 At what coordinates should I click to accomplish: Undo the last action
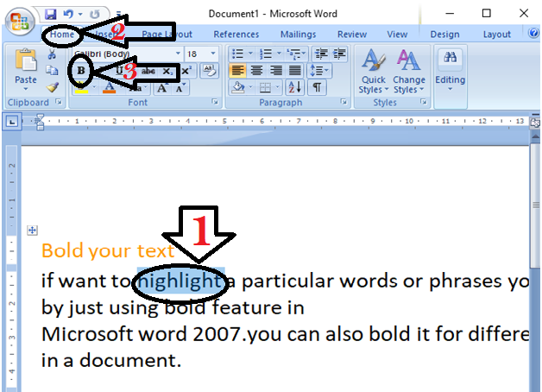click(68, 14)
